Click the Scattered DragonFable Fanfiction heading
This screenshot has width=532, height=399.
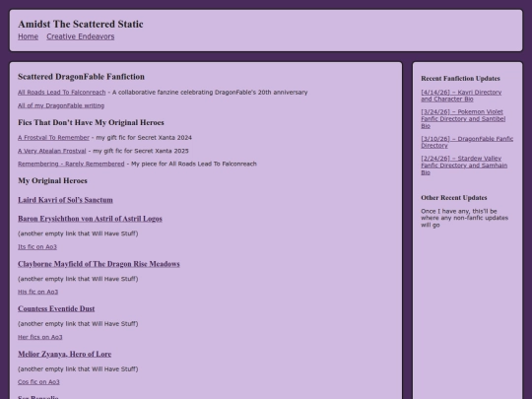point(81,77)
